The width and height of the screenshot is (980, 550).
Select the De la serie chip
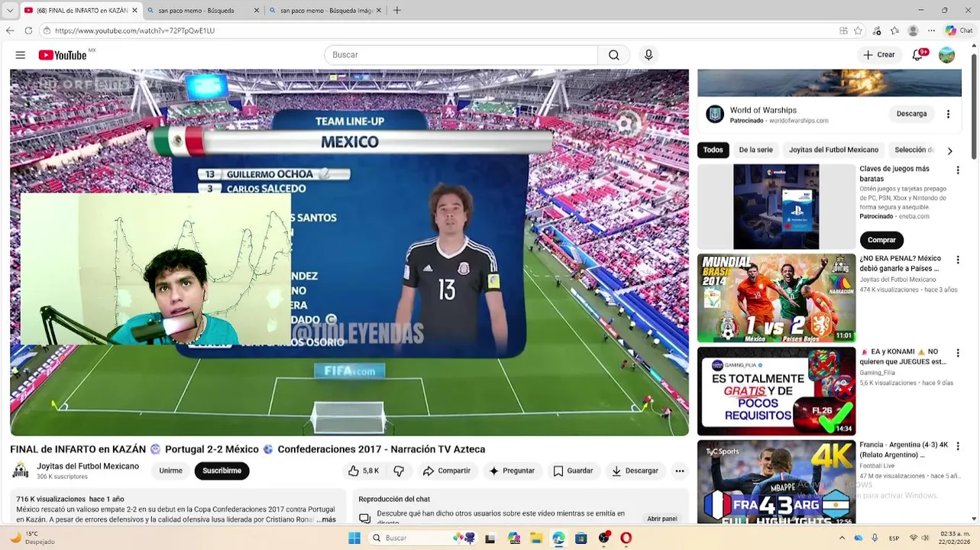[x=755, y=150]
